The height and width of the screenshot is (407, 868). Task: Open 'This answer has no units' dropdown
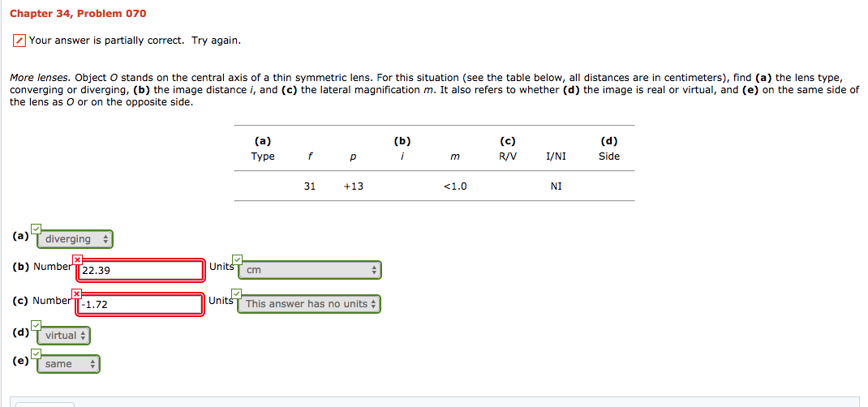coord(309,304)
